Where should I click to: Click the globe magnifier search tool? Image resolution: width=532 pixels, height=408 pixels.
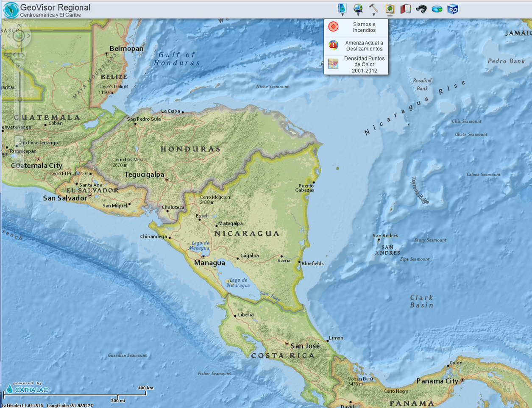tap(358, 8)
